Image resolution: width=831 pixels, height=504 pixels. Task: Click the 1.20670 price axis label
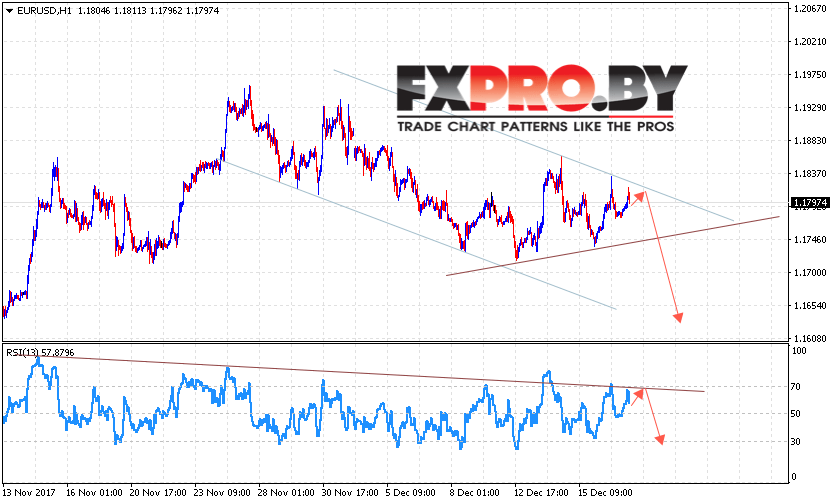tap(810, 8)
